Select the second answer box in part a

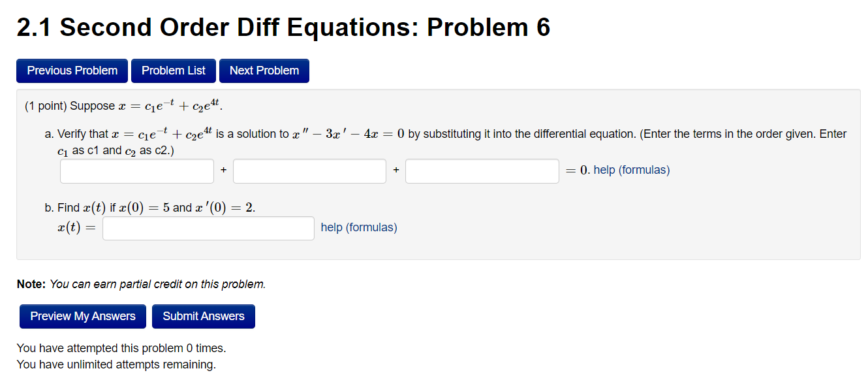pyautogui.click(x=309, y=171)
